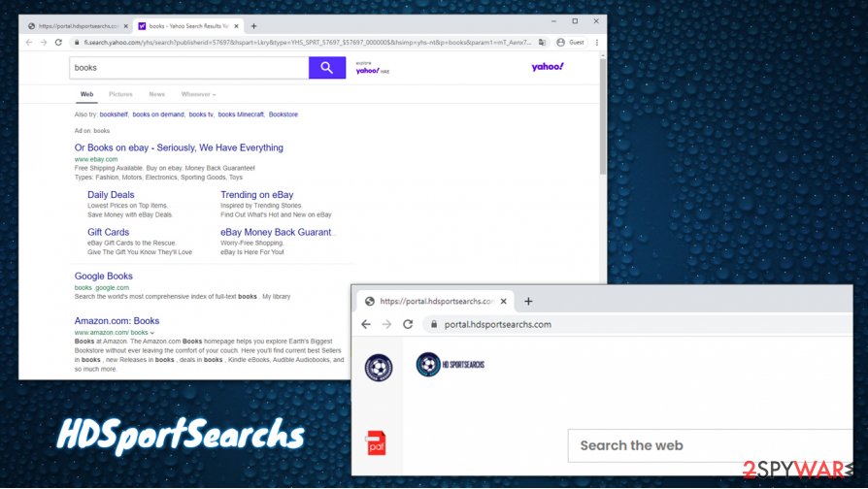868x489 pixels.
Task: Reload the portal.hdsportsearchs.com page
Action: (408, 324)
